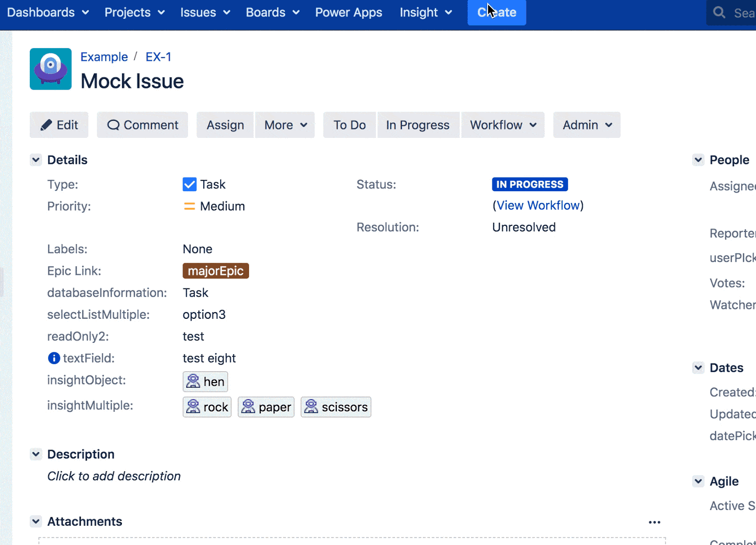Collapse the People section
The image size is (756, 545).
click(x=698, y=160)
